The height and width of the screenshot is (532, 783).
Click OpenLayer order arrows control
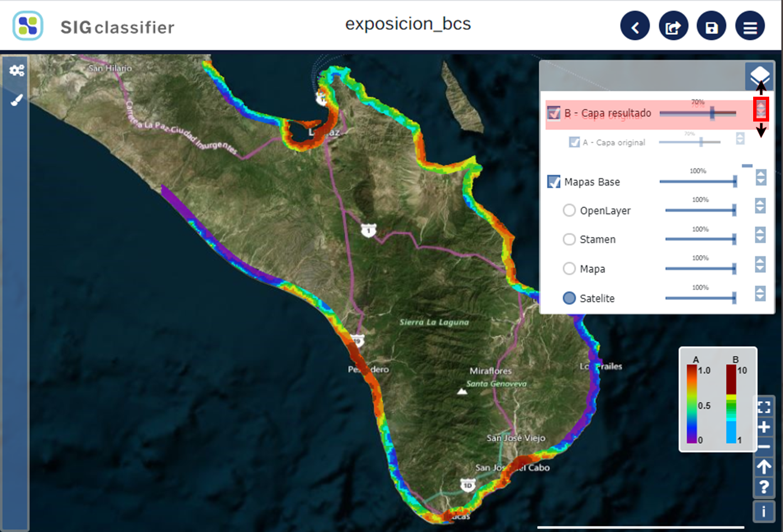tap(760, 206)
